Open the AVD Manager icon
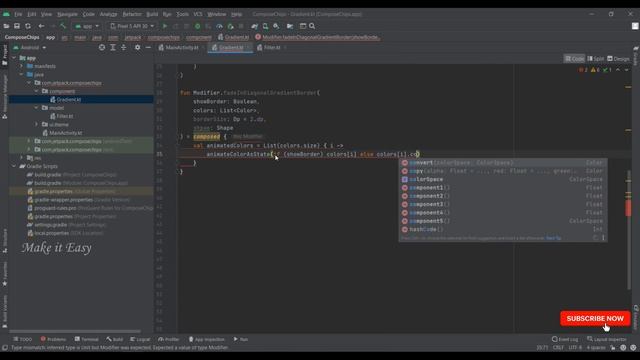This screenshot has height=360, width=640. [265, 26]
